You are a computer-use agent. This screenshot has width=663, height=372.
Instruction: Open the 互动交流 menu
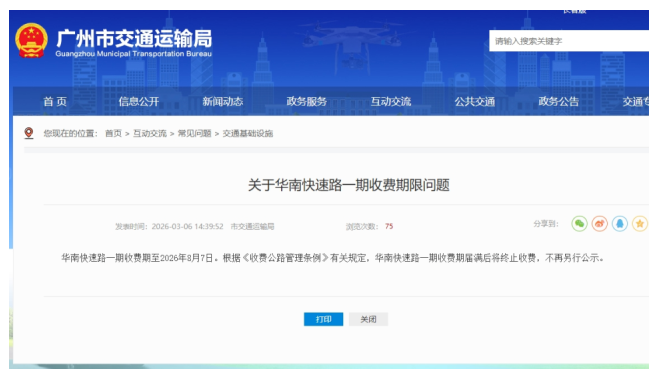(x=391, y=101)
